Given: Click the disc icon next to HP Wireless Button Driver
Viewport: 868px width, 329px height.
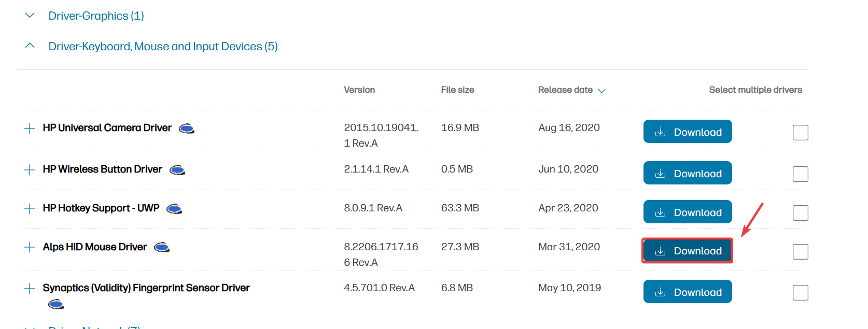Looking at the screenshot, I should [x=177, y=170].
